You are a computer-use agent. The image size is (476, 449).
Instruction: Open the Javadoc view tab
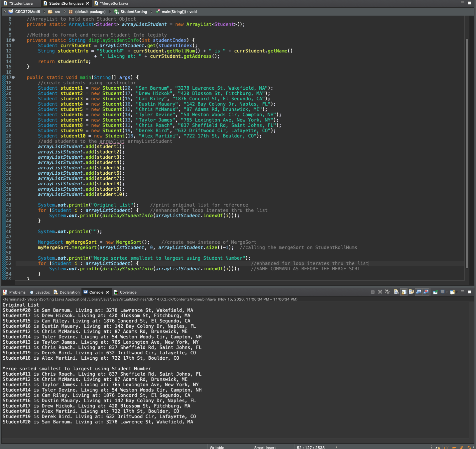pos(40,292)
